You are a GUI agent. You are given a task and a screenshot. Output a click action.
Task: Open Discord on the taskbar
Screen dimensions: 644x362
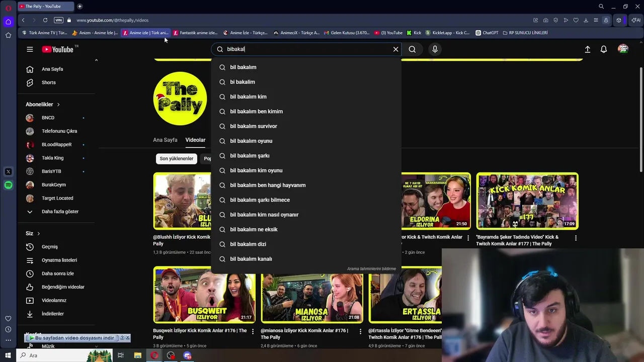187,355
